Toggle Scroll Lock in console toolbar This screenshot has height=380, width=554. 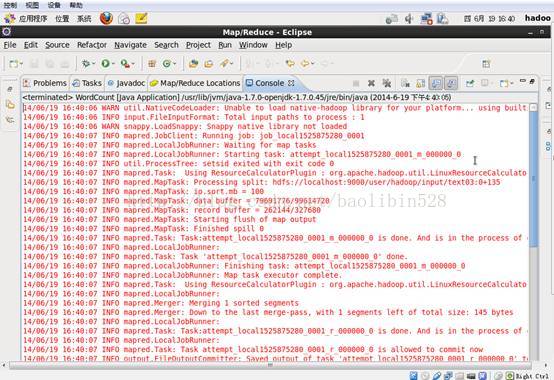[x=420, y=83]
